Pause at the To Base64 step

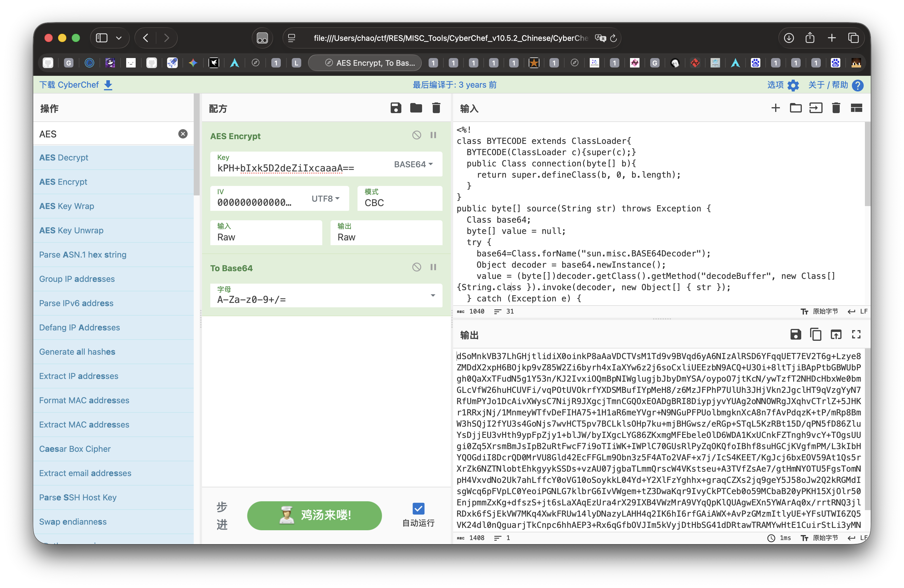tap(433, 267)
